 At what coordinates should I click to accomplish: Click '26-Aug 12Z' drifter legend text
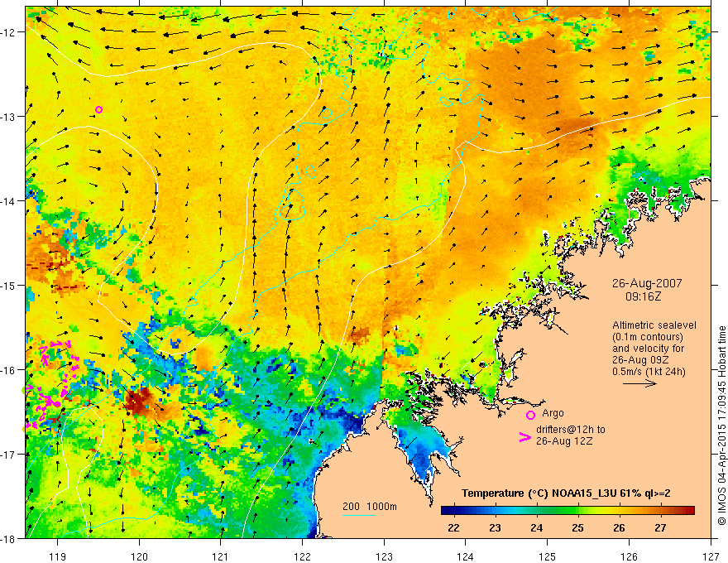564,441
